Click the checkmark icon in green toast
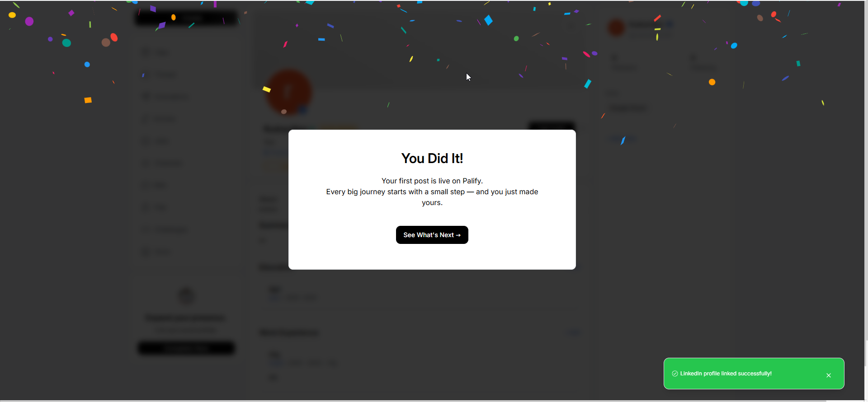The width and height of the screenshot is (868, 402). [675, 374]
